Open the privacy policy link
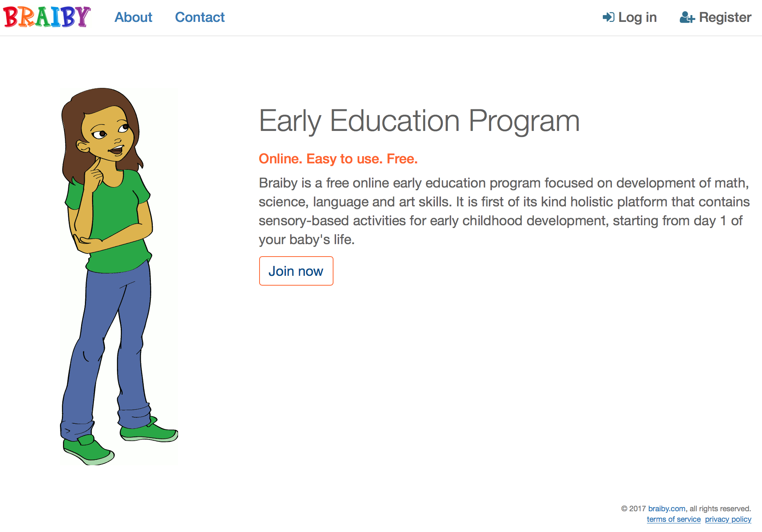The height and width of the screenshot is (532, 762). click(728, 519)
